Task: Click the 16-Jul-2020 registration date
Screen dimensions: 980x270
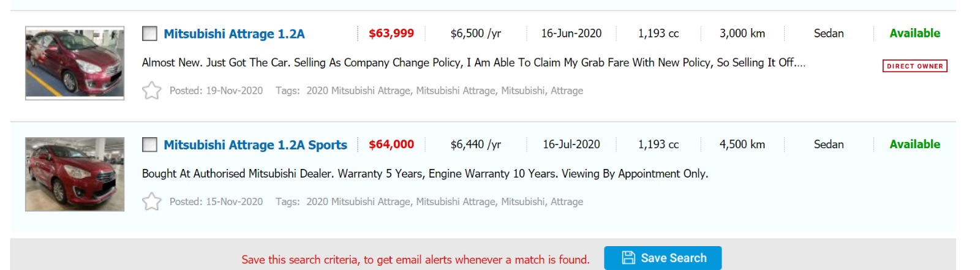Action: [x=571, y=144]
